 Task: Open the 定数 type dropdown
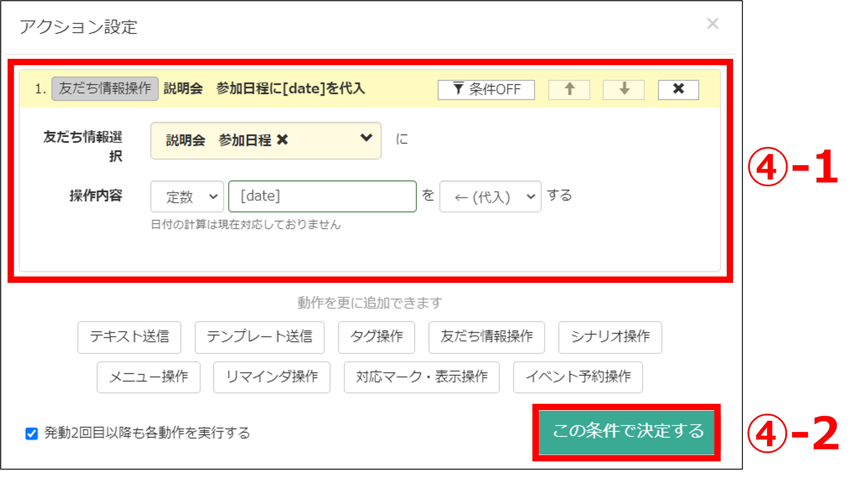pyautogui.click(x=187, y=196)
